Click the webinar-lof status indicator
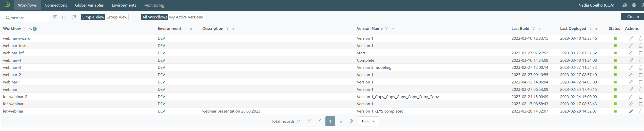 click(615, 53)
